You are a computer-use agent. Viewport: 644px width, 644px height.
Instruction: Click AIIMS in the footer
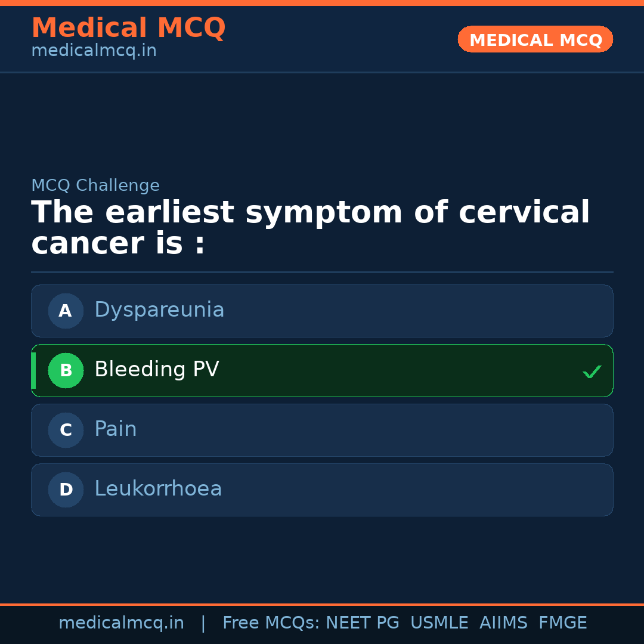coord(503,623)
